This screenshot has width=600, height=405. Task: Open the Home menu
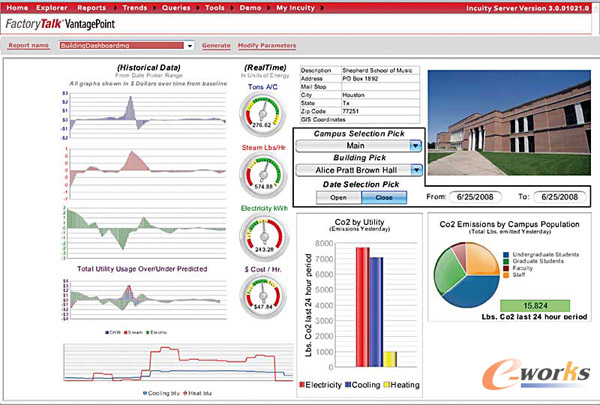point(17,8)
